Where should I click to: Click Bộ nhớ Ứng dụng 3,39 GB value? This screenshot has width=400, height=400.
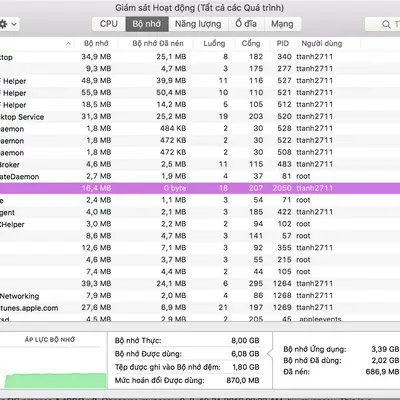pos(385,349)
